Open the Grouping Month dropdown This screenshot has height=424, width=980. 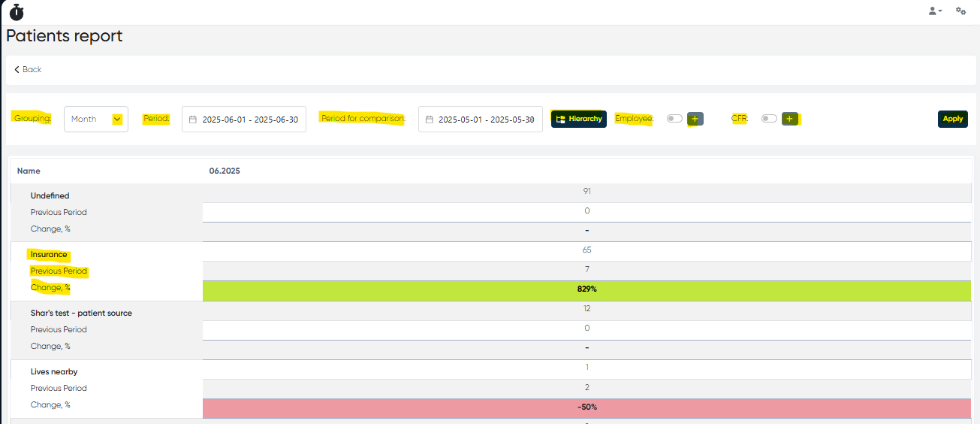[x=96, y=119]
